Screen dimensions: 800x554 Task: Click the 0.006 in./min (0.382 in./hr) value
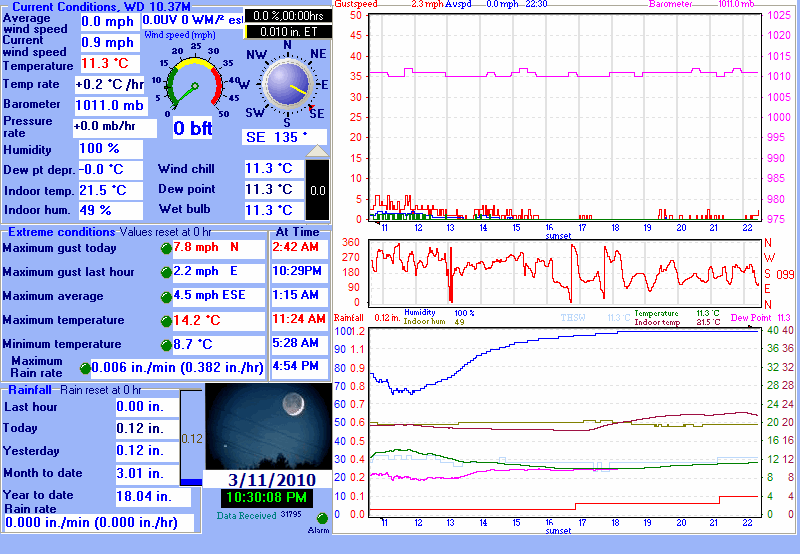click(x=178, y=368)
